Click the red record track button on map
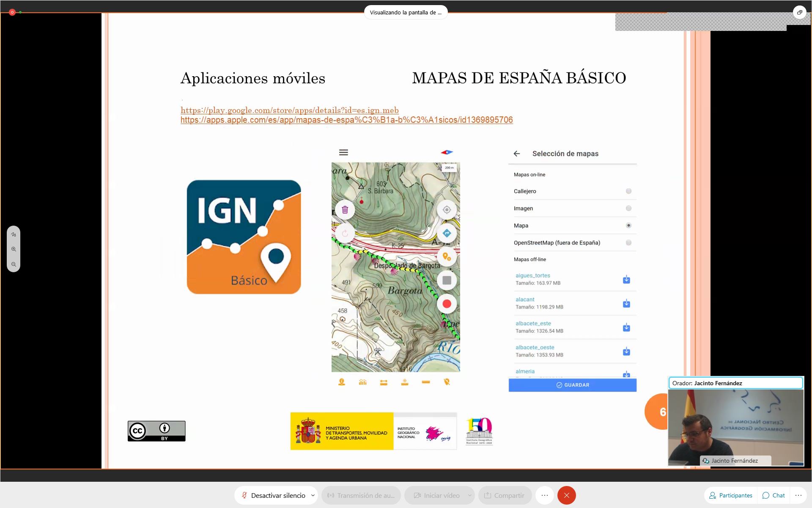The width and height of the screenshot is (812, 508). [x=447, y=304]
